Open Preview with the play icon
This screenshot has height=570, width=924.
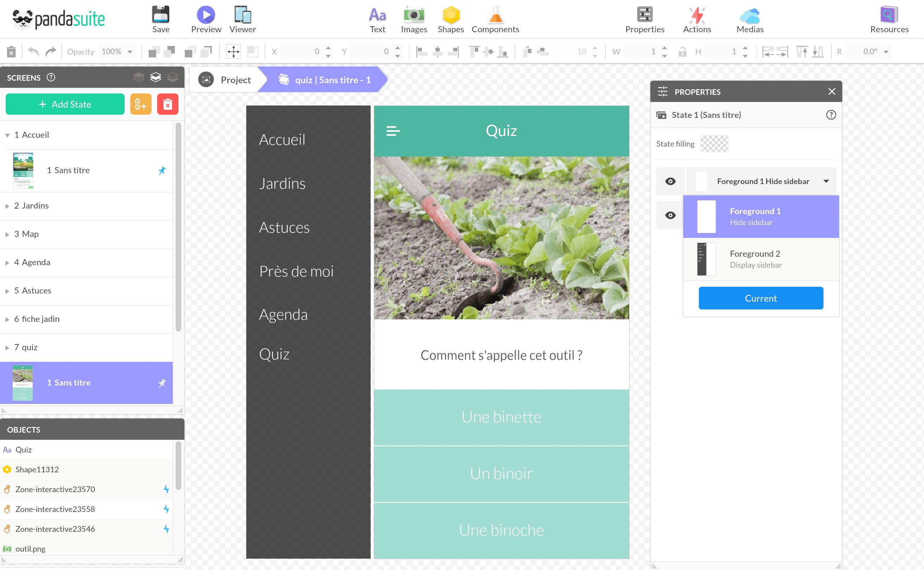tap(206, 15)
